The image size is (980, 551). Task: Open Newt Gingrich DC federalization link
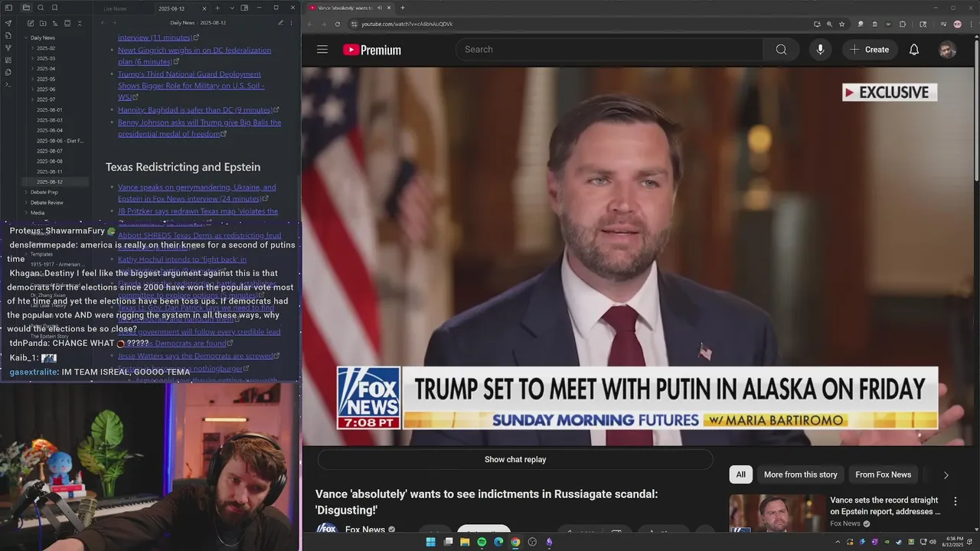pos(194,56)
